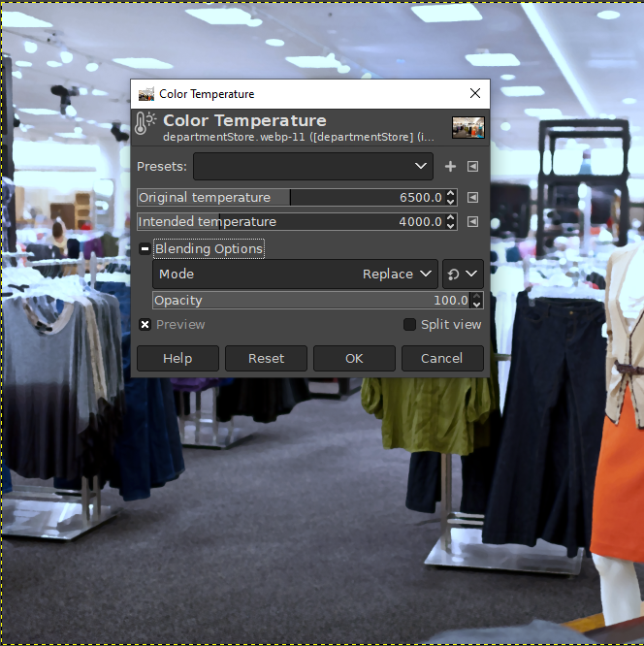This screenshot has width=644, height=646.
Task: Click the Opacity slider
Action: (x=318, y=301)
